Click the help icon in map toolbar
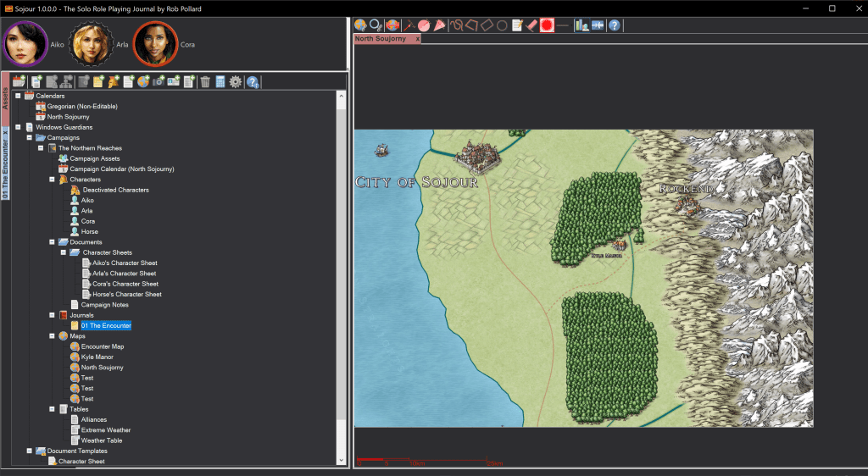 pos(615,25)
